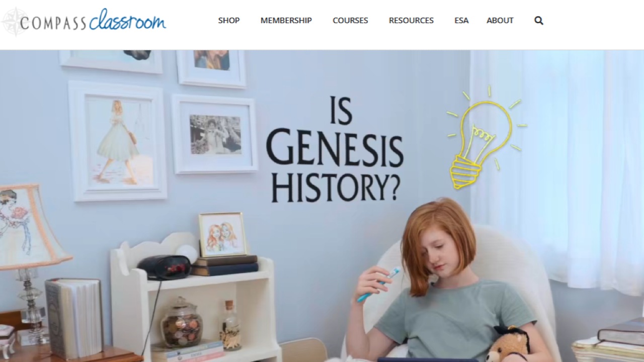Screen dimensions: 644x362
Task: Select the ESA navigation link
Action: [x=461, y=21]
